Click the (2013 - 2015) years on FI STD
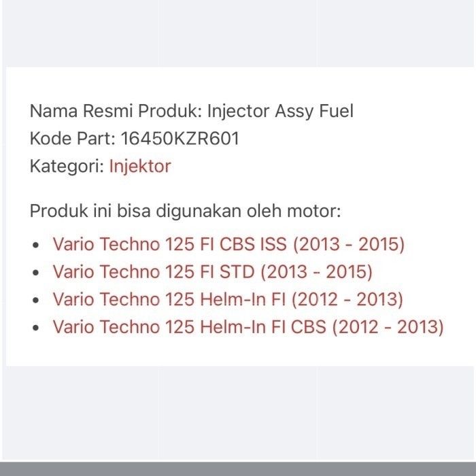Viewport: 476px width, 476px height. pos(316,272)
